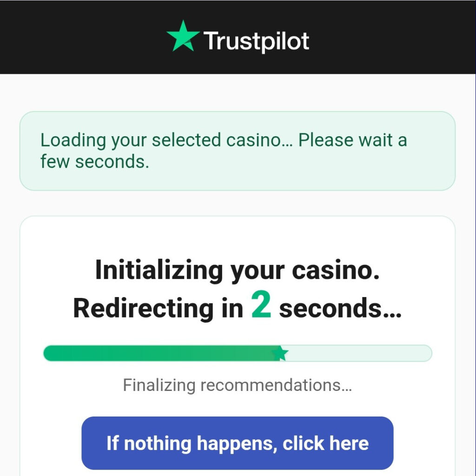Click the progress bar track
Screen dimensions: 476x476
[x=238, y=353]
